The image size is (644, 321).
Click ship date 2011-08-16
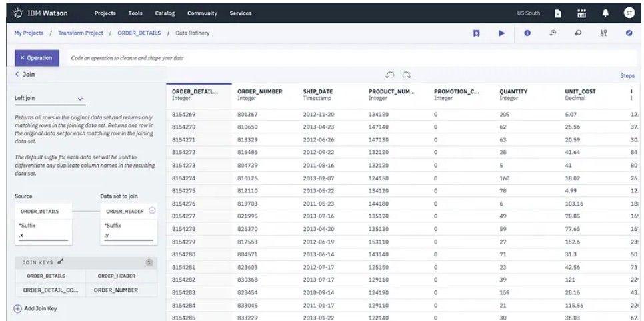pyautogui.click(x=319, y=166)
